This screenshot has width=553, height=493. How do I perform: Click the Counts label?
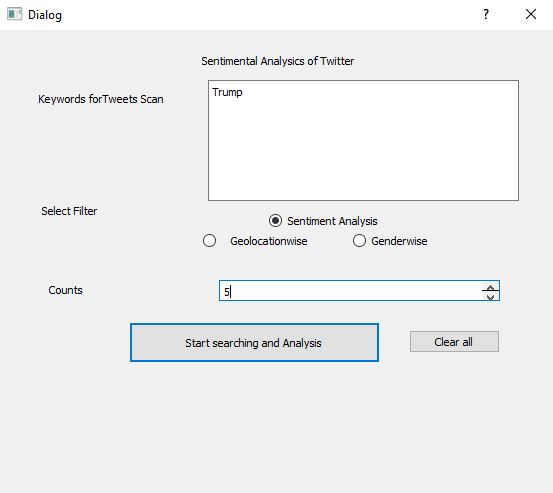click(x=66, y=290)
